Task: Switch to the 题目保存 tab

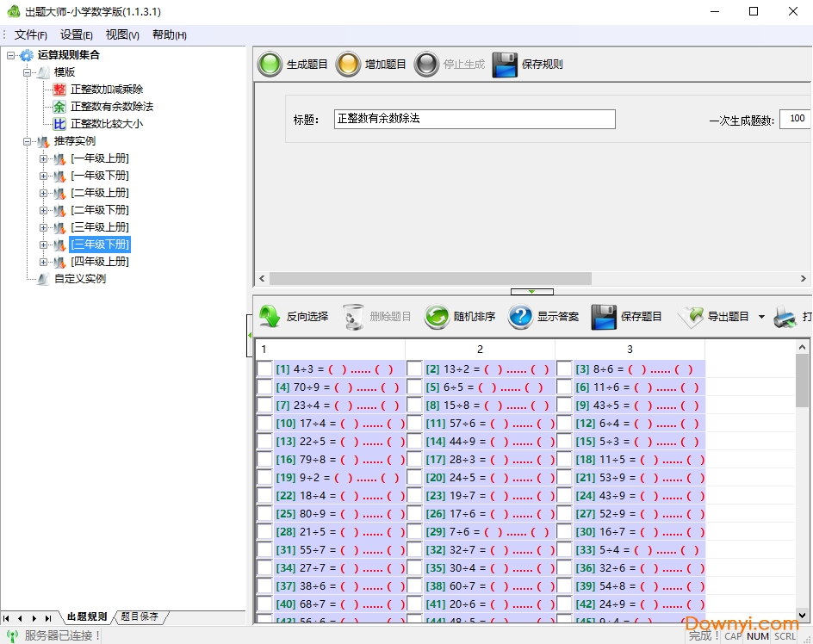Action: click(x=140, y=617)
